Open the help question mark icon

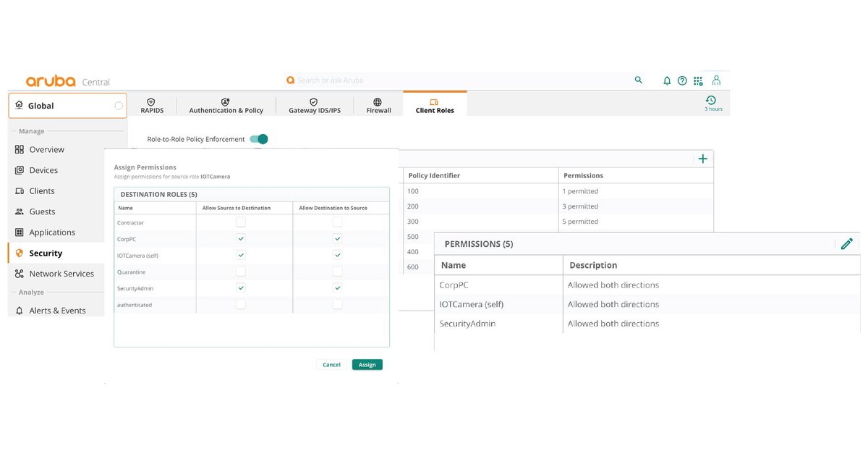(682, 81)
